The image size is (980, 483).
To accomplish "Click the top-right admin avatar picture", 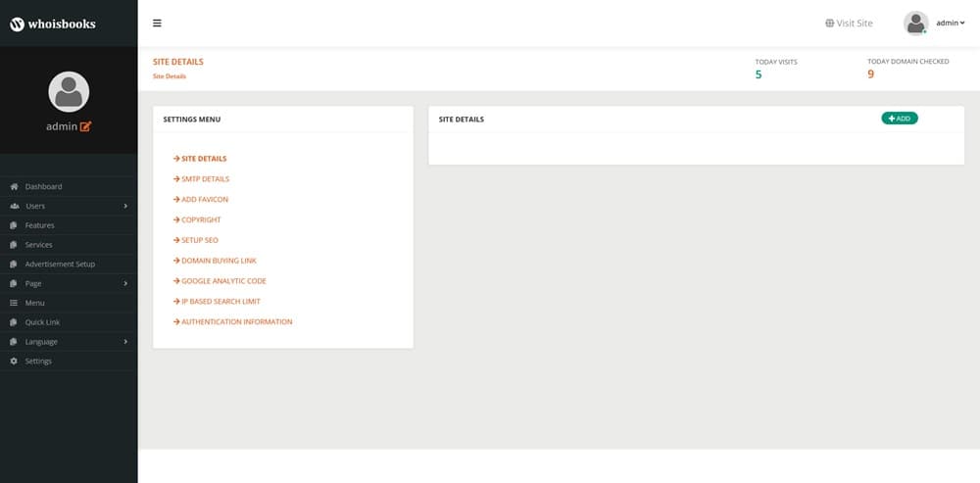I will click(915, 24).
